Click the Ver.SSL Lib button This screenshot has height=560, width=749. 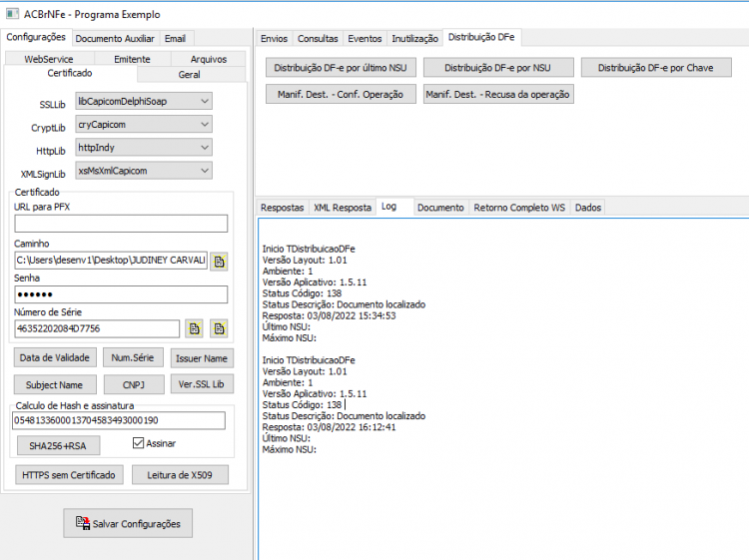[202, 384]
